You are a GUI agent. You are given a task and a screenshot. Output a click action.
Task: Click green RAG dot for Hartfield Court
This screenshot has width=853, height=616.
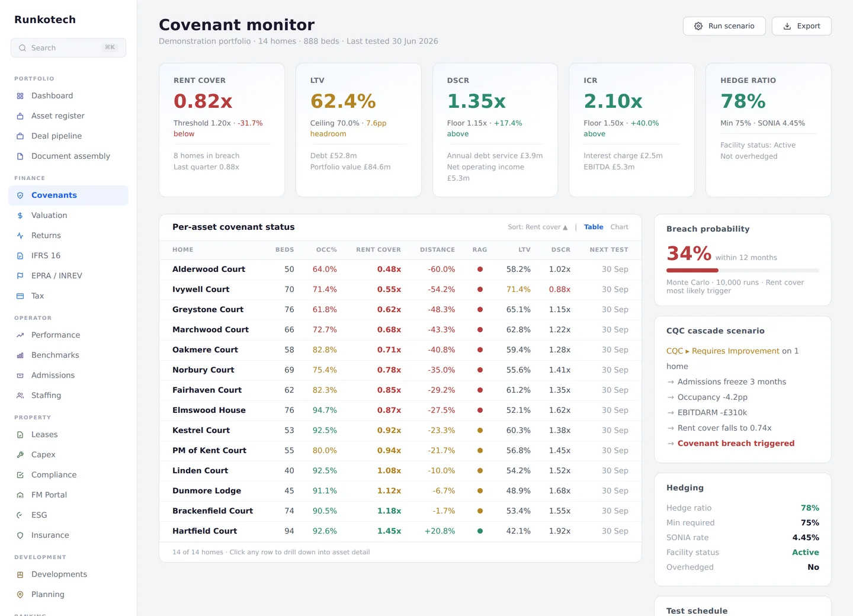[480, 531]
